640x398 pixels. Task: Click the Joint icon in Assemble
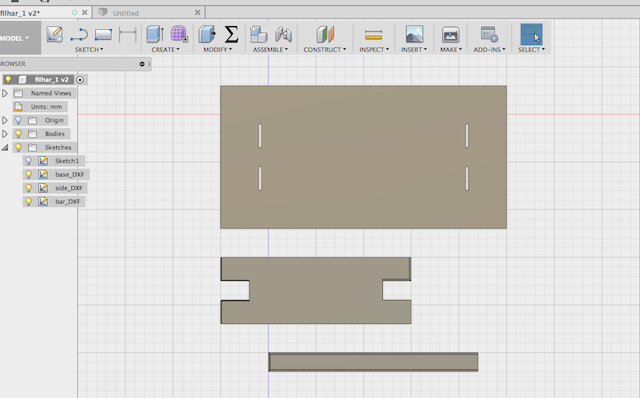pyautogui.click(x=283, y=34)
